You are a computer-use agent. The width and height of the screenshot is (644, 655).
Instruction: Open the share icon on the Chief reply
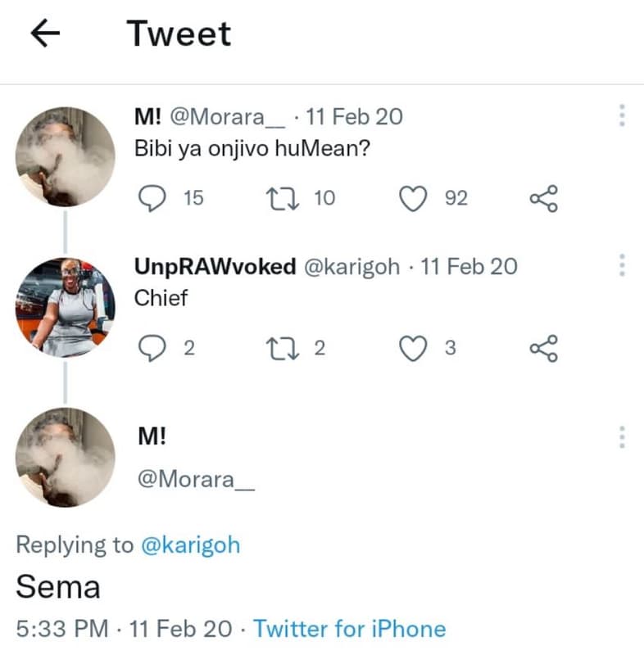(543, 347)
